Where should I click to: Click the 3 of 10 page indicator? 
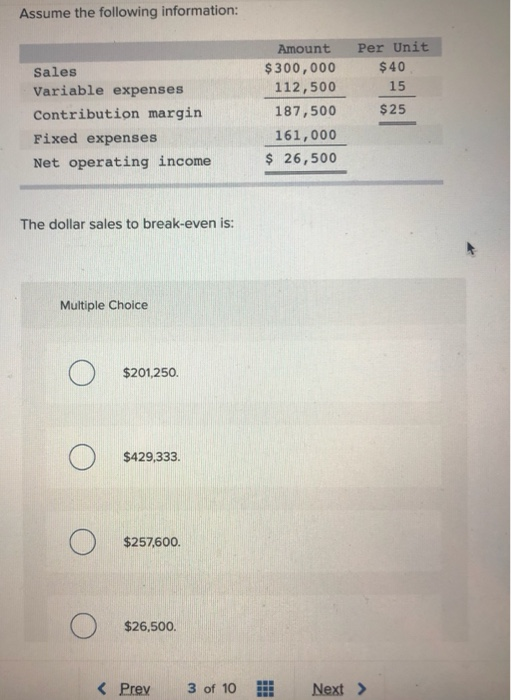click(212, 688)
